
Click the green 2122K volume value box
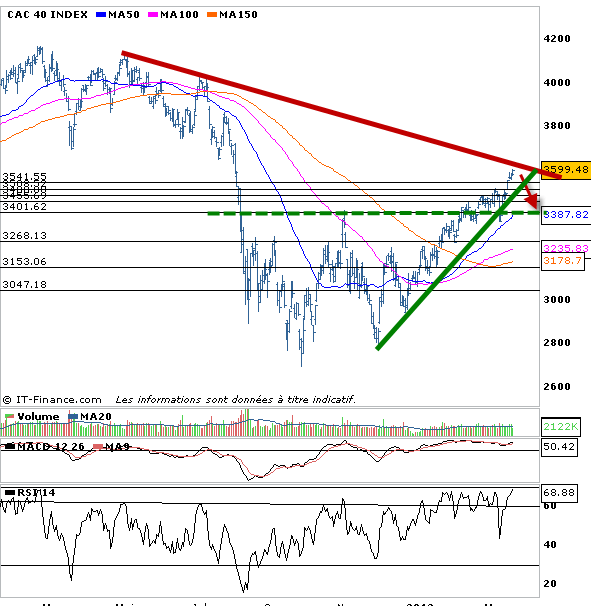[561, 426]
